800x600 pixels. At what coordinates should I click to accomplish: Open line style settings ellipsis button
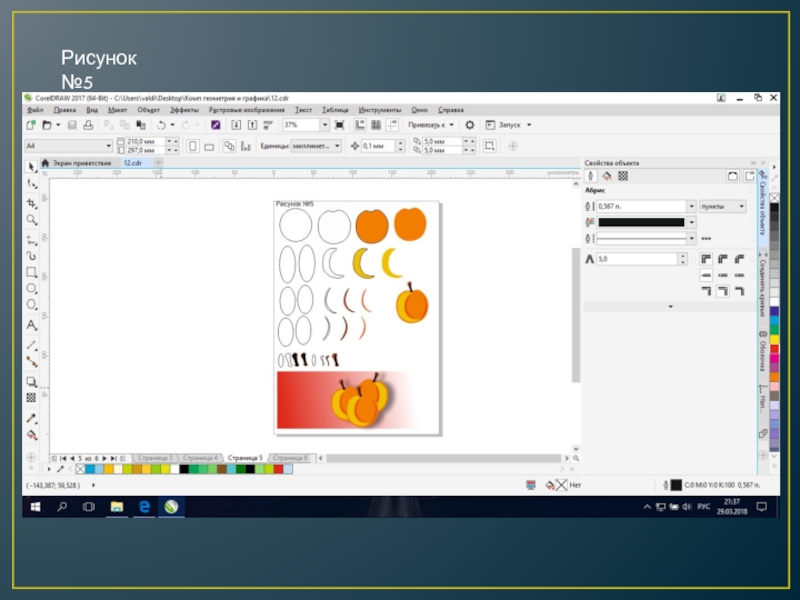[x=706, y=238]
